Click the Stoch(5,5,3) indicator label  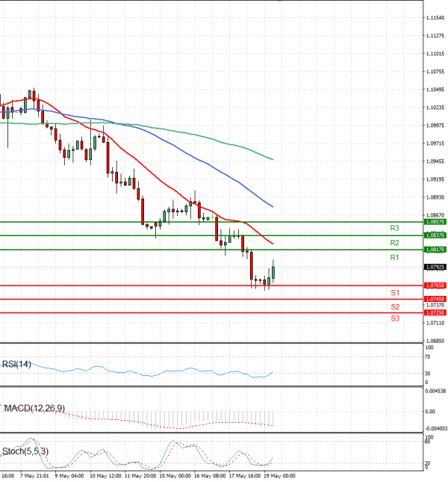[25, 451]
